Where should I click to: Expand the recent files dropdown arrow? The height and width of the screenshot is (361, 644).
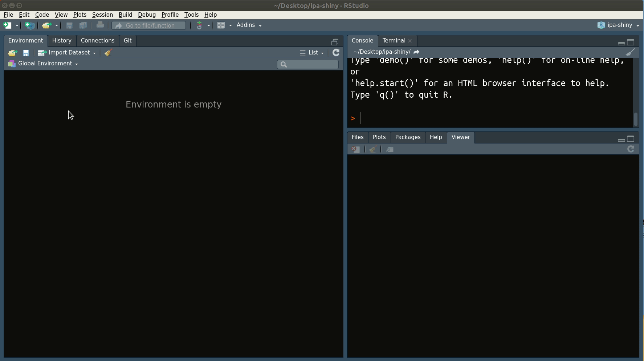[57, 25]
